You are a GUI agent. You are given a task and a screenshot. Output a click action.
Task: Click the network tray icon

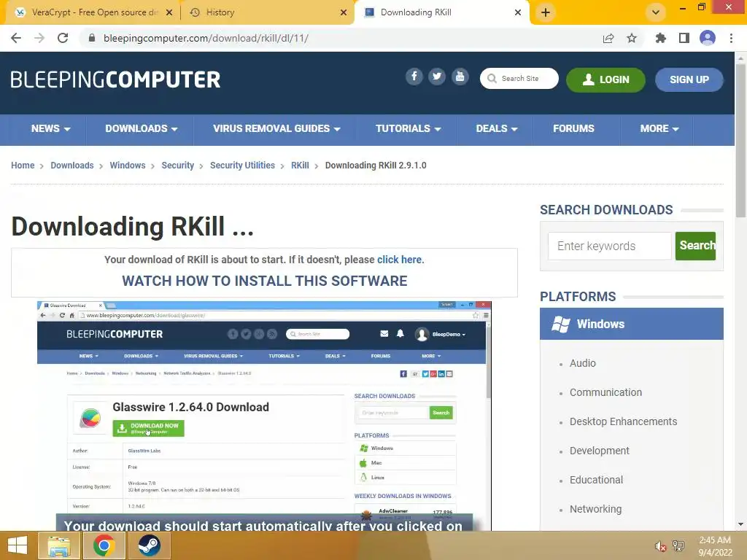click(678, 546)
